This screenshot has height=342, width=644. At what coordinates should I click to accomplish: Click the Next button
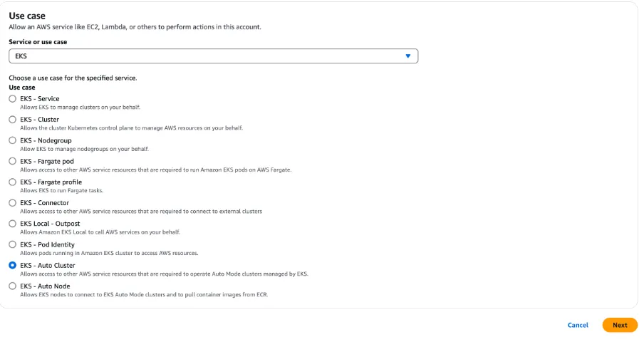pos(620,325)
